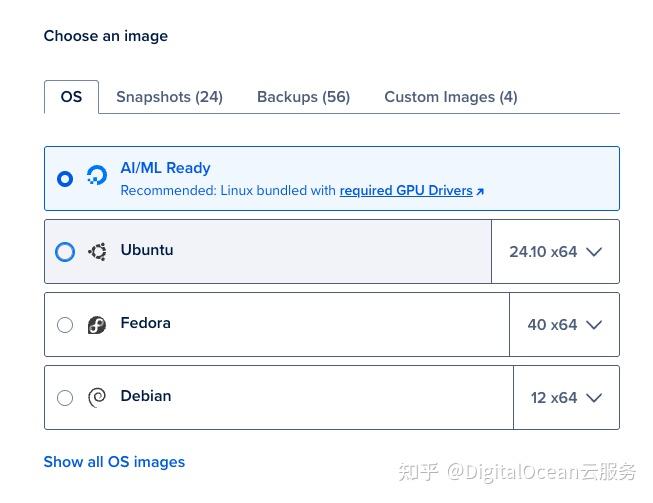This screenshot has width=653, height=503.
Task: Click Show all OS images link
Action: [x=114, y=462]
